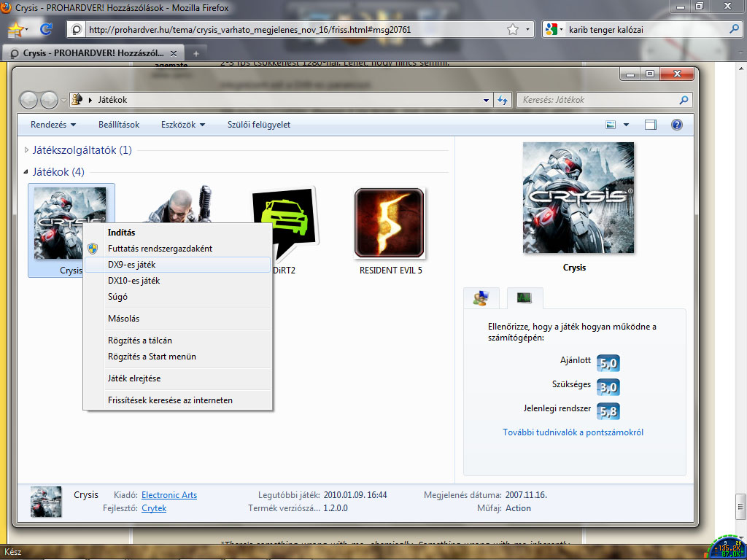Click the small Crysis icon in the details pane
This screenshot has height=560, width=747.
click(x=46, y=502)
